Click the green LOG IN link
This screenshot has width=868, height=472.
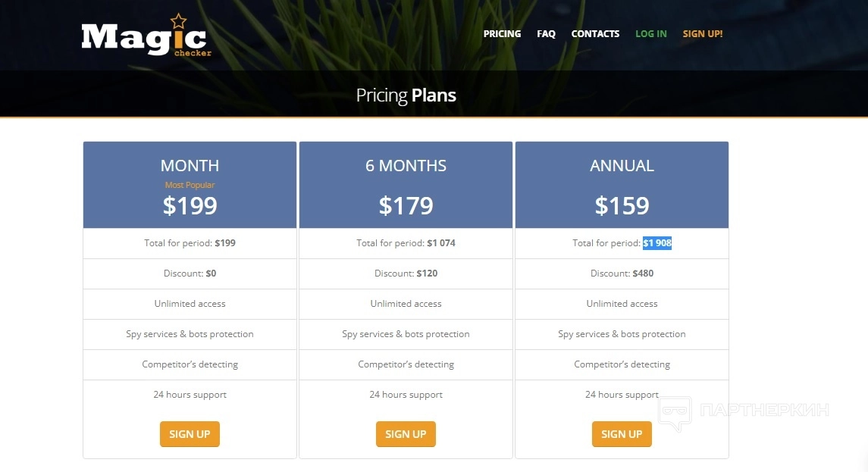650,34
